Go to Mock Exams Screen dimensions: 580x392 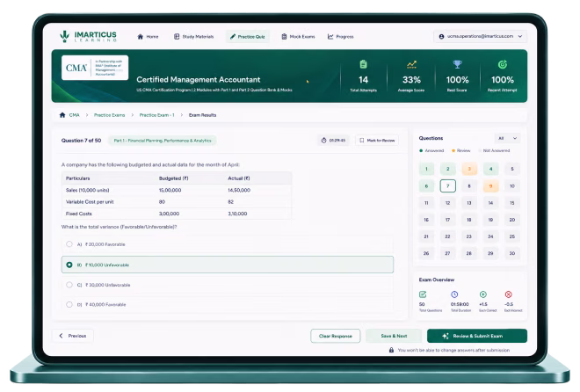298,37
